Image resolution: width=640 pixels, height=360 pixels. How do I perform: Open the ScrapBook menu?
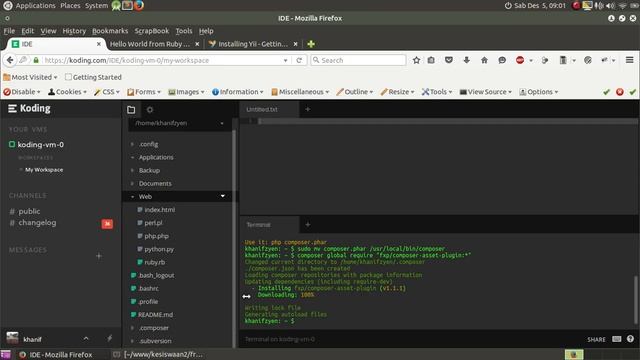[151, 31]
